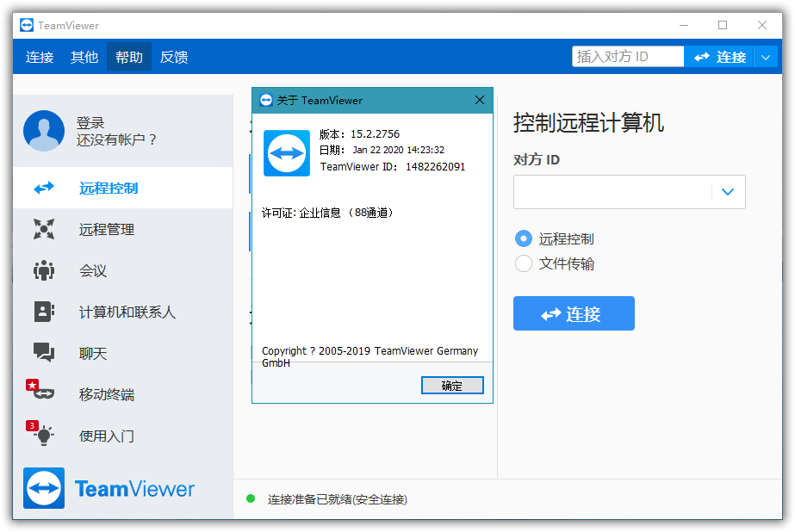Click the 移动终端 AR glasses icon
Image resolution: width=795 pixels, height=532 pixels.
(43, 394)
